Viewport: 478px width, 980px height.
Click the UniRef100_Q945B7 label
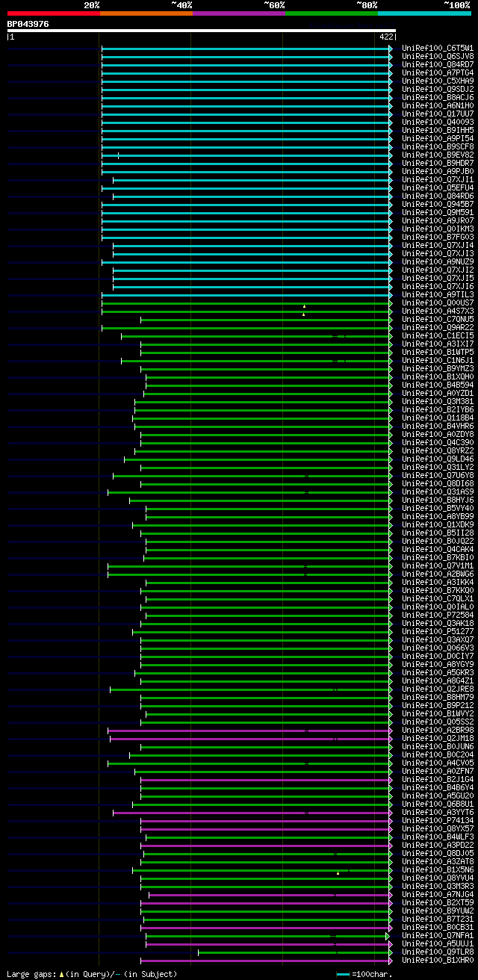(438, 204)
